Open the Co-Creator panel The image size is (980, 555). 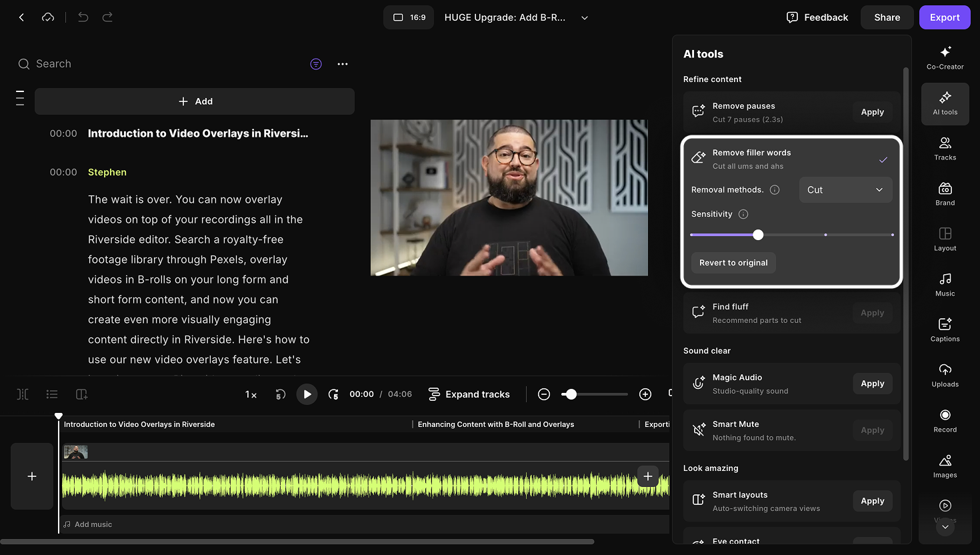[x=945, y=57]
